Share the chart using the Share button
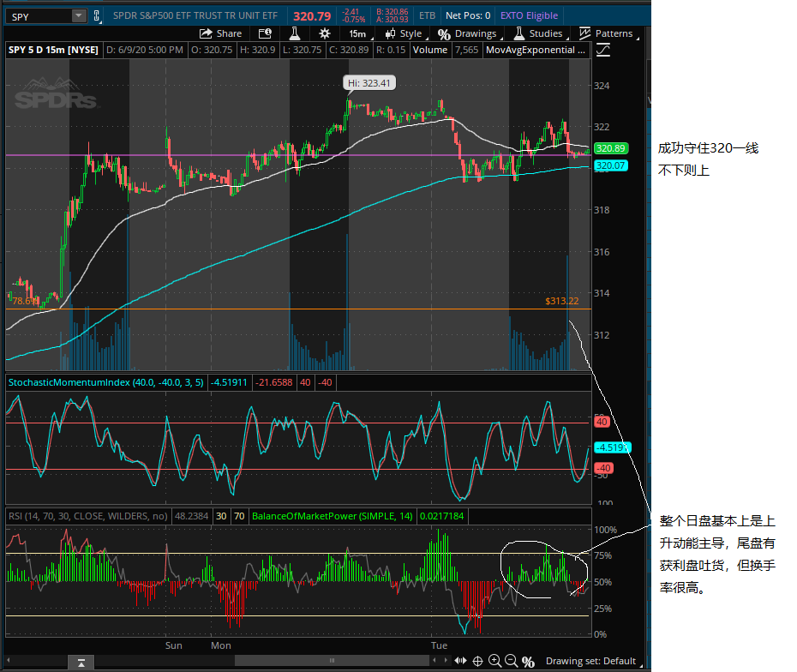 click(220, 33)
